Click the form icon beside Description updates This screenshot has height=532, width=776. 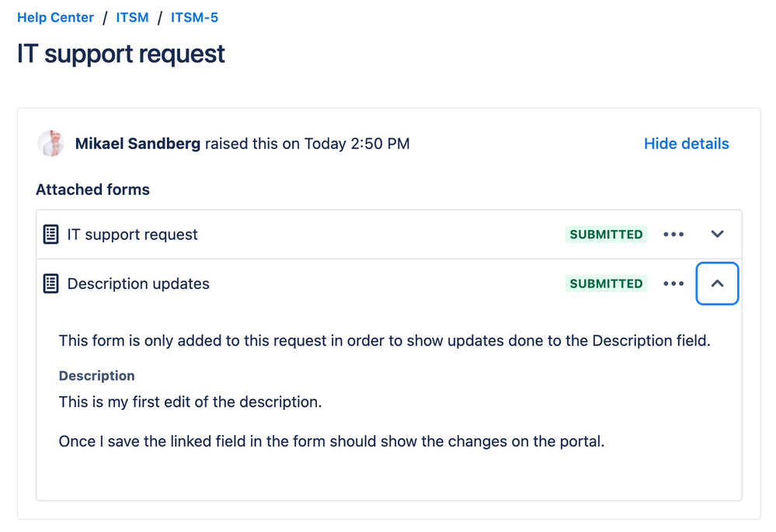(x=50, y=283)
